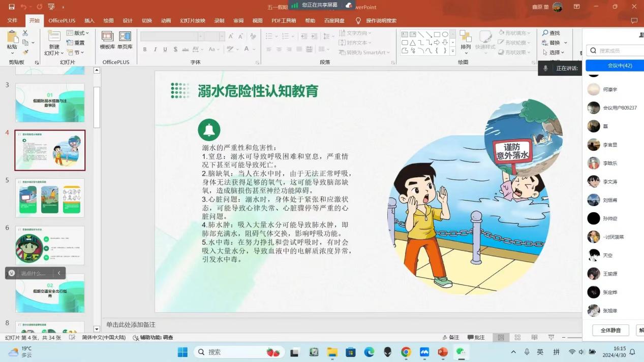Click the 查找 find icon
Screen dimensions: 644x362
click(551, 33)
